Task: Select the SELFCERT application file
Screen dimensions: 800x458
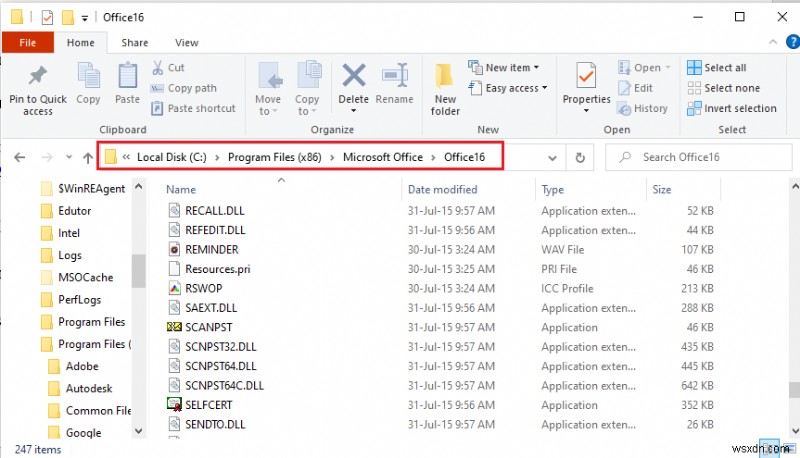Action: click(x=209, y=405)
